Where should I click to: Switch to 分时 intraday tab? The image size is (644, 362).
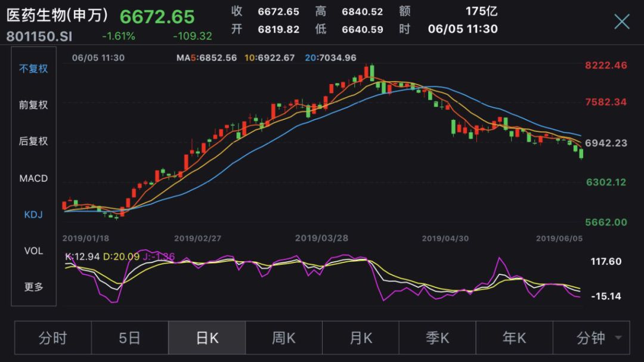point(53,338)
